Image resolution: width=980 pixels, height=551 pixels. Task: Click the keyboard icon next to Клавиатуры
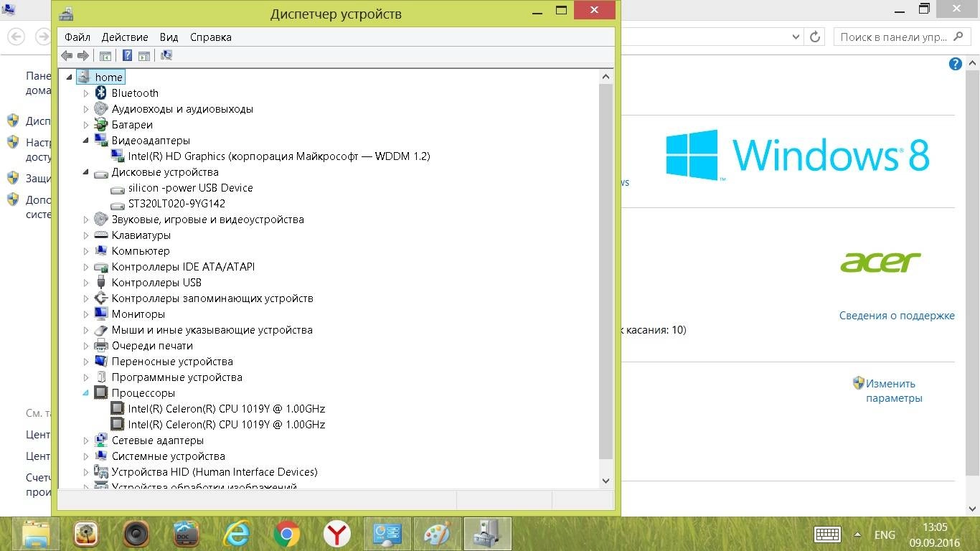click(x=101, y=235)
